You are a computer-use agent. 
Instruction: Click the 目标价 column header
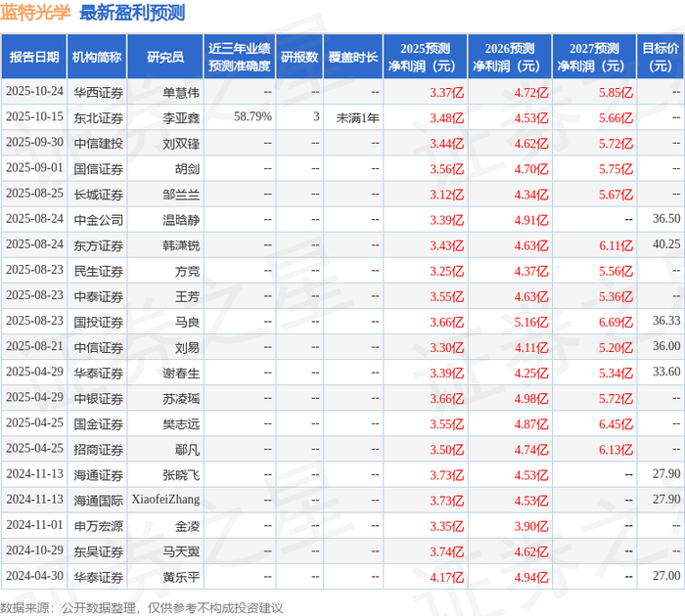coord(661,57)
